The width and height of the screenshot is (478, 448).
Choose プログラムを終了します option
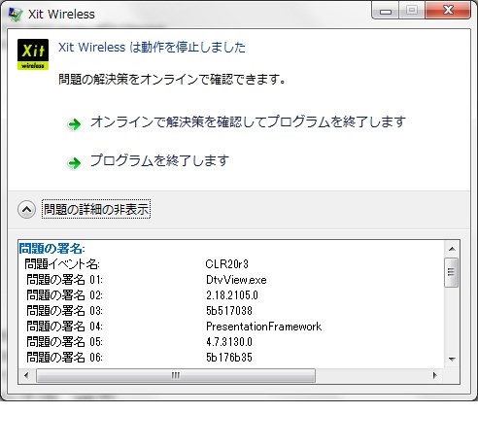159,160
